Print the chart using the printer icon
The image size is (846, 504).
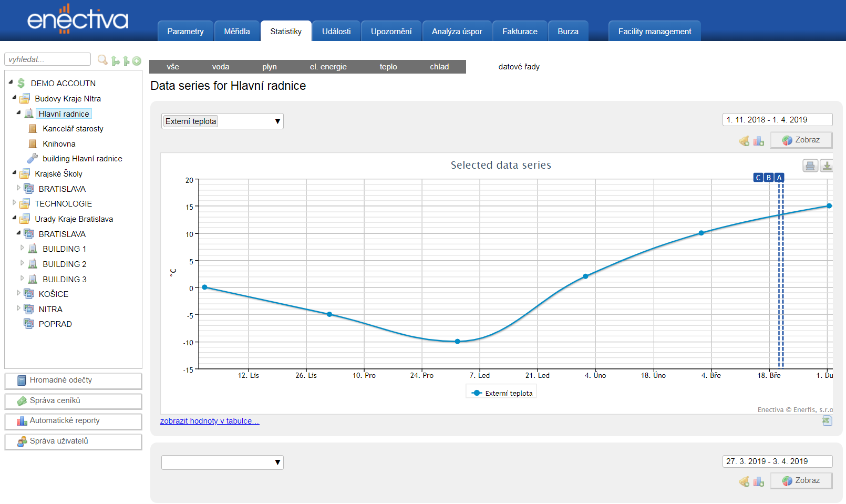click(x=810, y=166)
